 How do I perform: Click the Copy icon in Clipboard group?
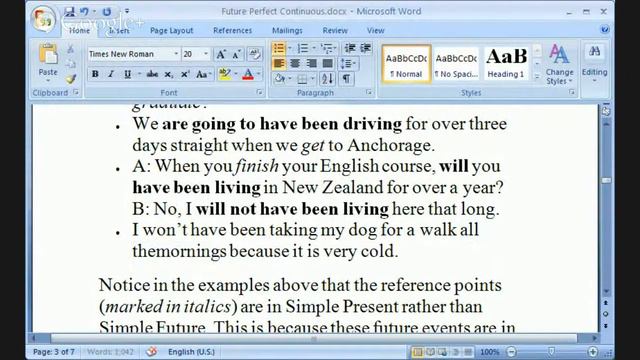pos(70,64)
